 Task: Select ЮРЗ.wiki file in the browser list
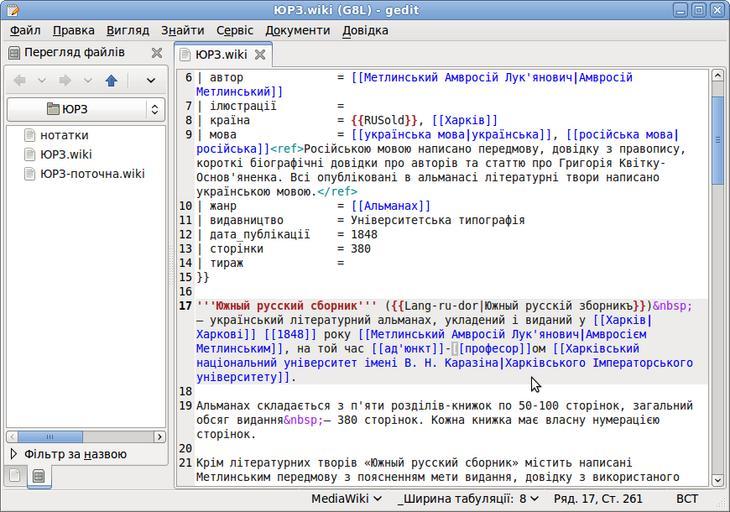(66, 154)
